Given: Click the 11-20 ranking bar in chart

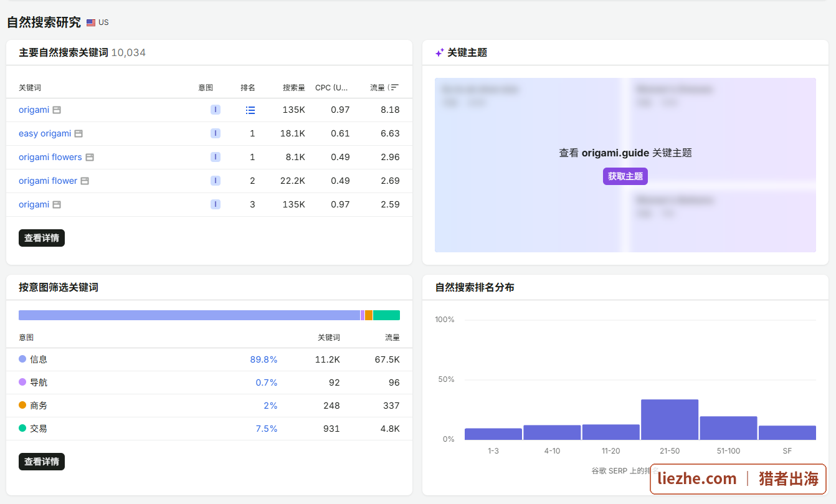Looking at the screenshot, I should 611,432.
